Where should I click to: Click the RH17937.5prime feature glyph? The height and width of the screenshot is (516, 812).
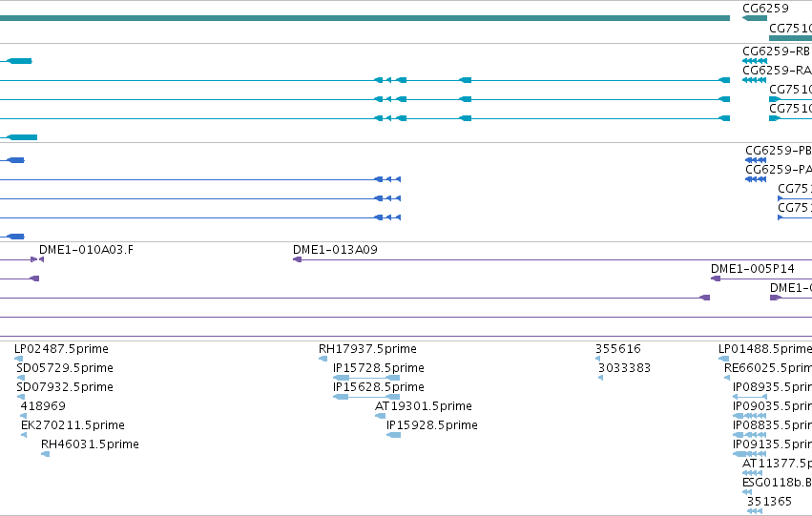point(323,359)
